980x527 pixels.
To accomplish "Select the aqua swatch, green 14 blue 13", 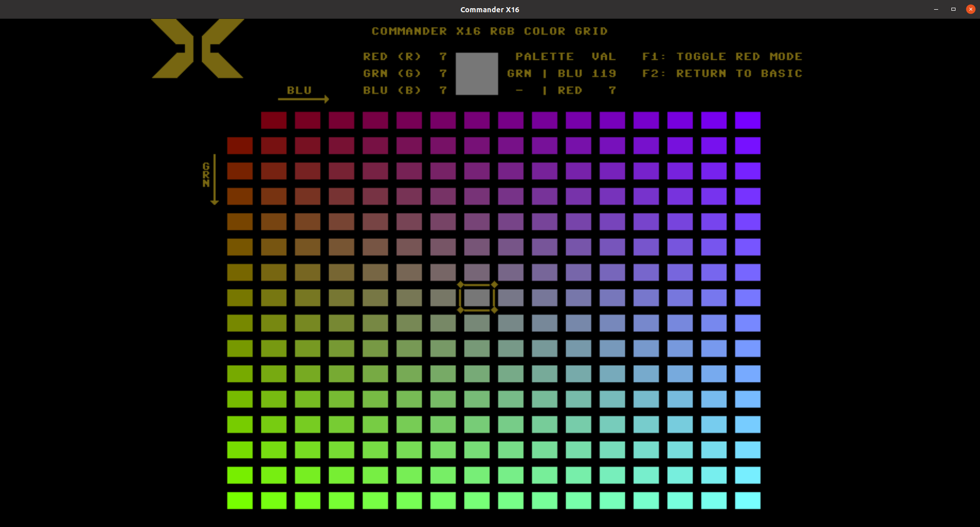I will click(x=680, y=475).
